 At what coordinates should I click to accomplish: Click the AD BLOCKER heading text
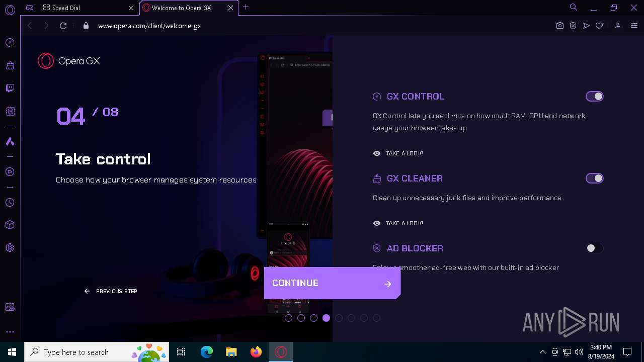[x=415, y=248]
